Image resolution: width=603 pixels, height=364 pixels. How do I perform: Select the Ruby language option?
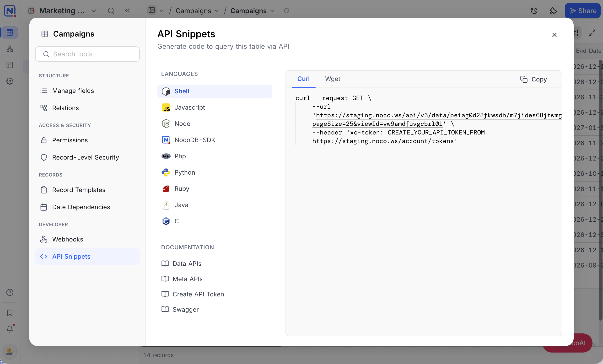[x=215, y=189]
